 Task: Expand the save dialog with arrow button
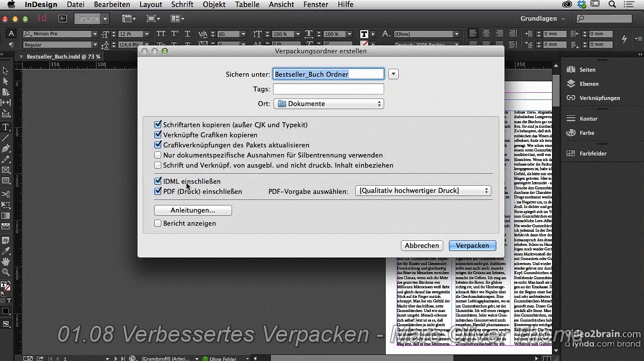tap(394, 74)
